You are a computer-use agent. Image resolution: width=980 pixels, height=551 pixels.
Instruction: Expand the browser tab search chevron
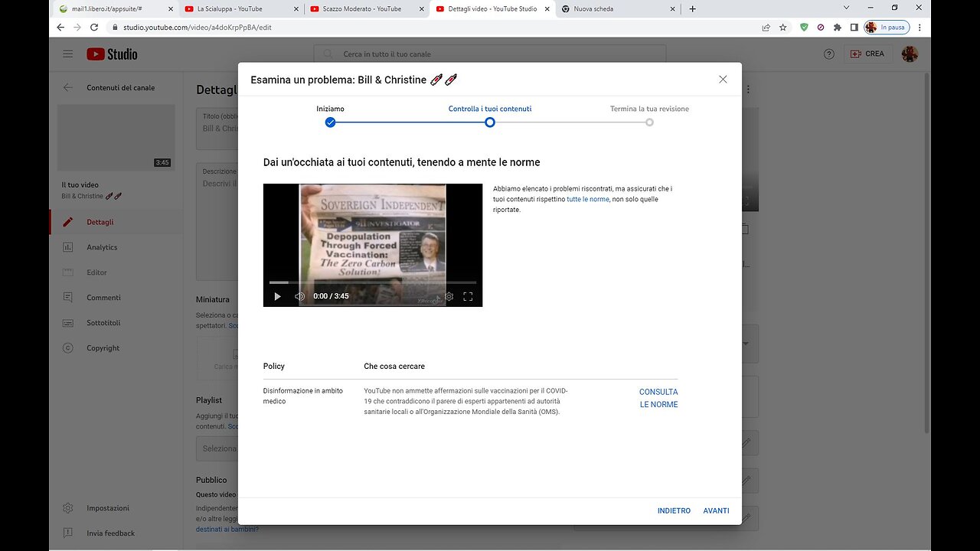(846, 8)
